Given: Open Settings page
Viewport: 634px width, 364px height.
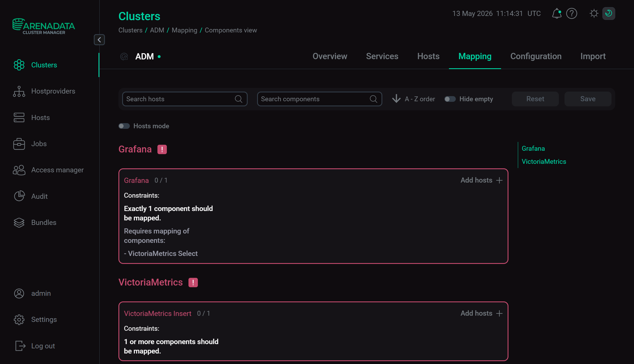Looking at the screenshot, I should coord(44,320).
